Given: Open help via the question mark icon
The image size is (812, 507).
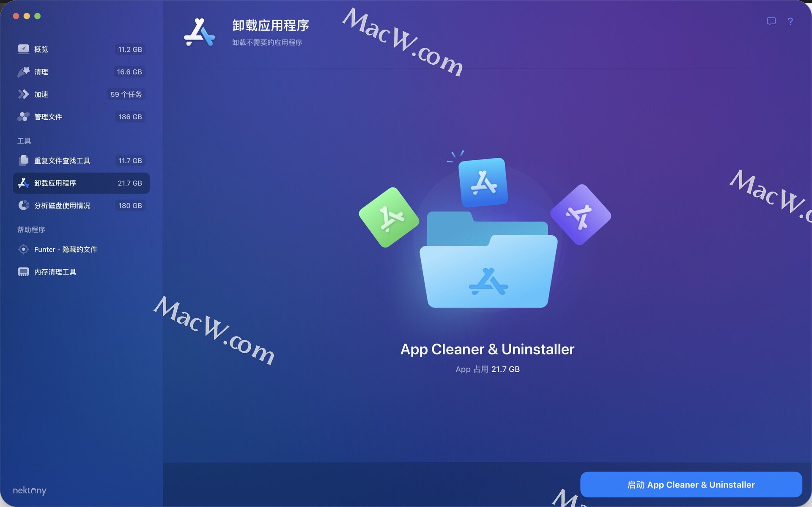Looking at the screenshot, I should point(790,21).
